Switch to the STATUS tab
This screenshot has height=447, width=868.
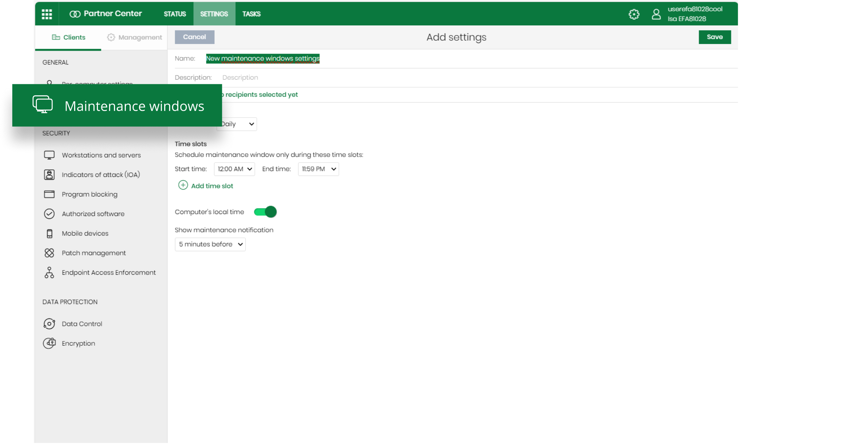coord(175,14)
